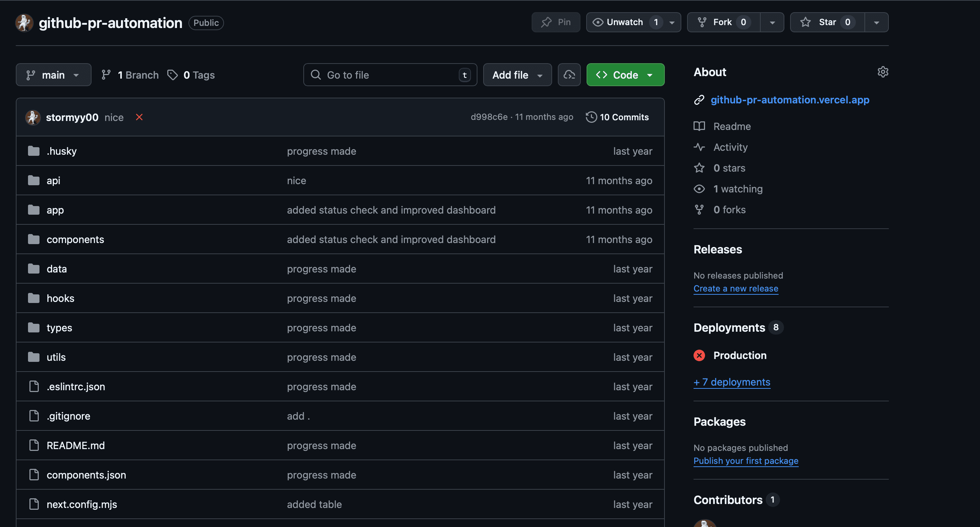Open the types folder
This screenshot has height=527, width=980.
click(x=59, y=328)
